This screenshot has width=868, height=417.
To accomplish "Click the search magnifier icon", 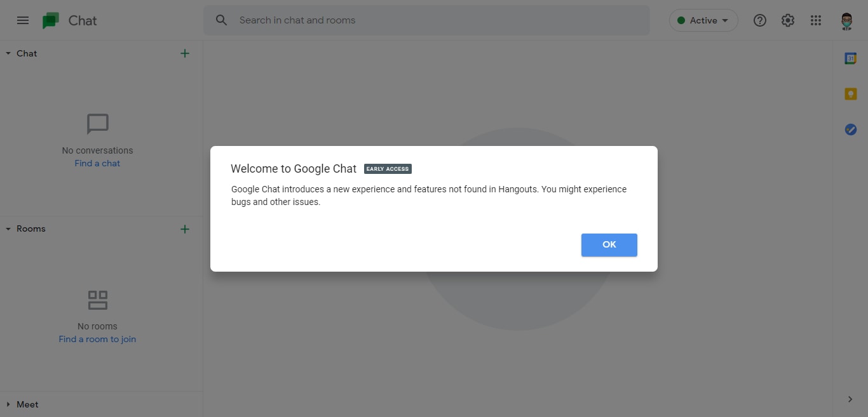I will [221, 20].
